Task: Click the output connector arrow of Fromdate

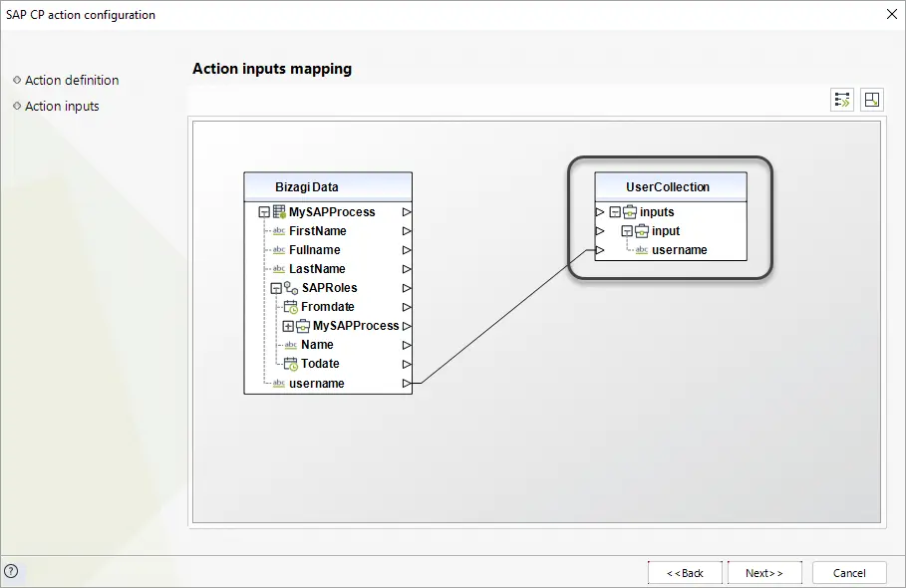Action: [407, 307]
